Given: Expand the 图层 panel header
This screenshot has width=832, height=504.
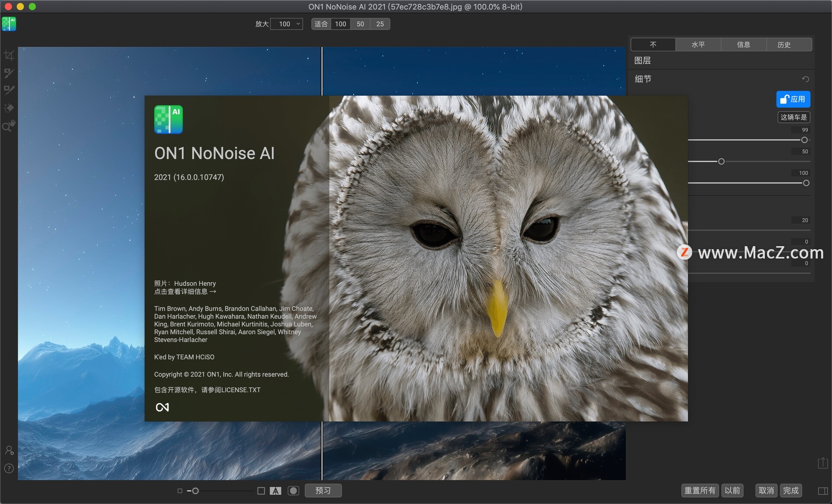Looking at the screenshot, I should coord(721,61).
